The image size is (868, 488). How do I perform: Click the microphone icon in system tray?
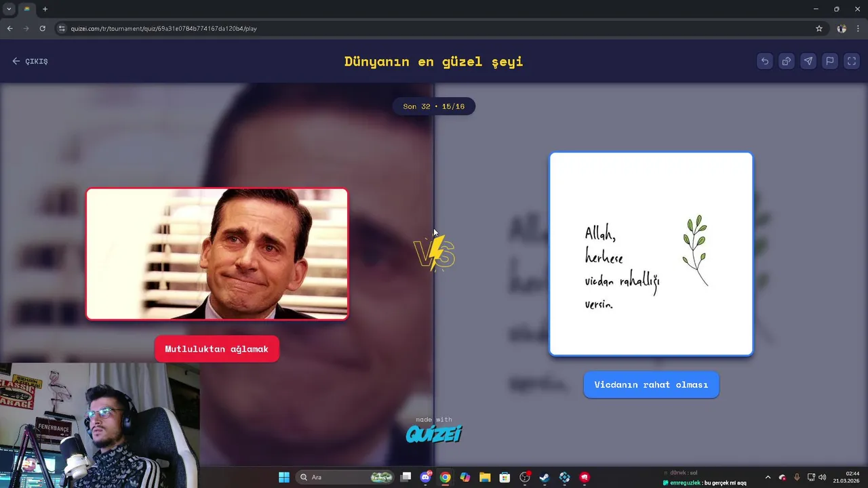tap(797, 477)
